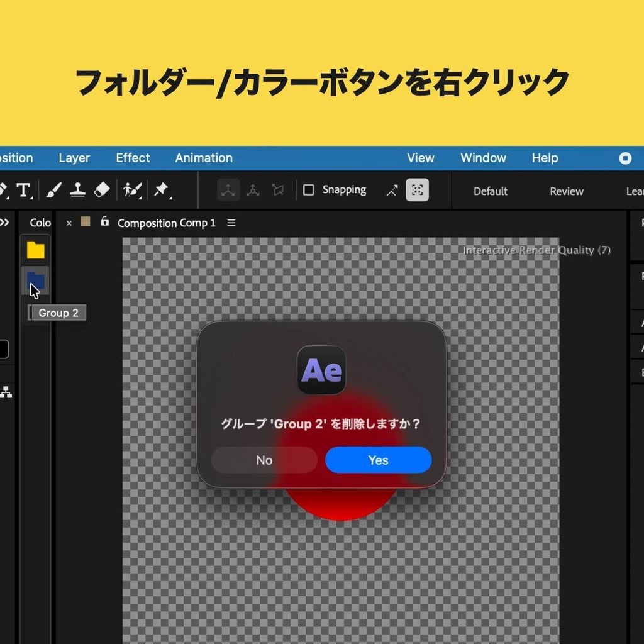Click Yes to delete Group 2
Viewport: 644px width, 644px height.
(x=378, y=460)
